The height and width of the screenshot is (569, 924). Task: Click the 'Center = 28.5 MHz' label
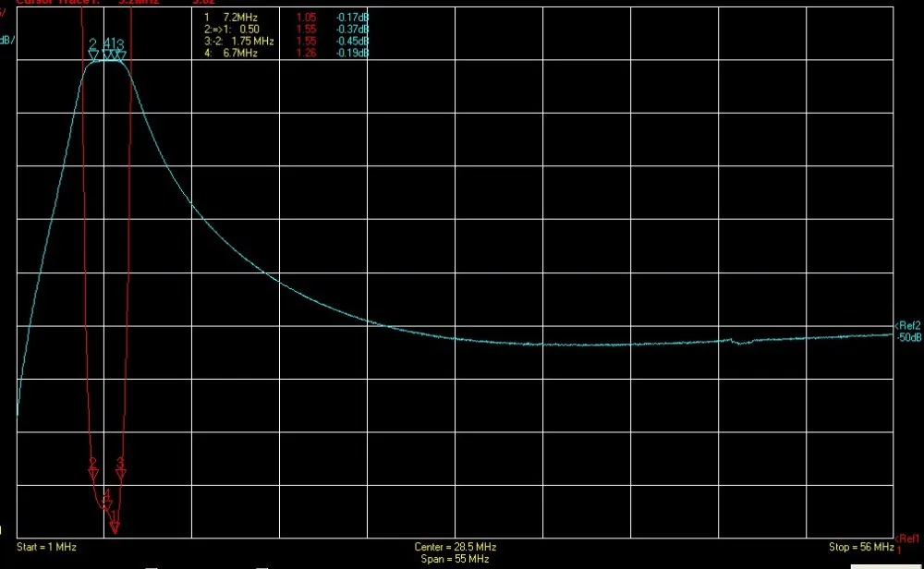(x=455, y=547)
